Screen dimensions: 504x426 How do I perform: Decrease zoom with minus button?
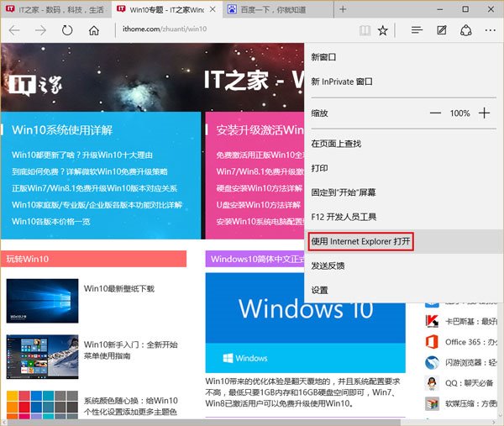(435, 113)
